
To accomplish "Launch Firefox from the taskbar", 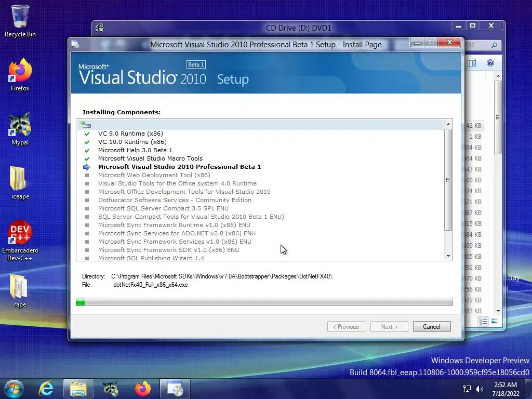I will [x=143, y=389].
